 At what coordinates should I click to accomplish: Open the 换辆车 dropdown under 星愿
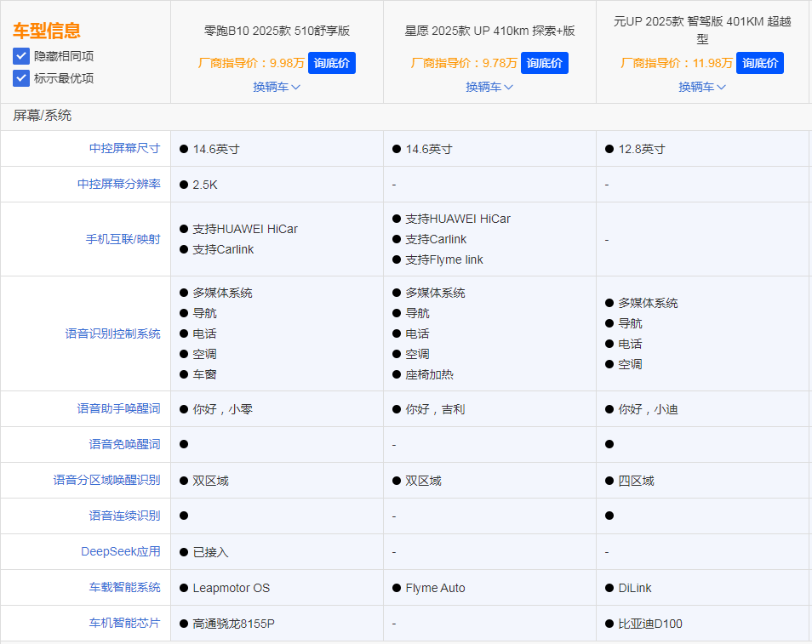point(489,87)
